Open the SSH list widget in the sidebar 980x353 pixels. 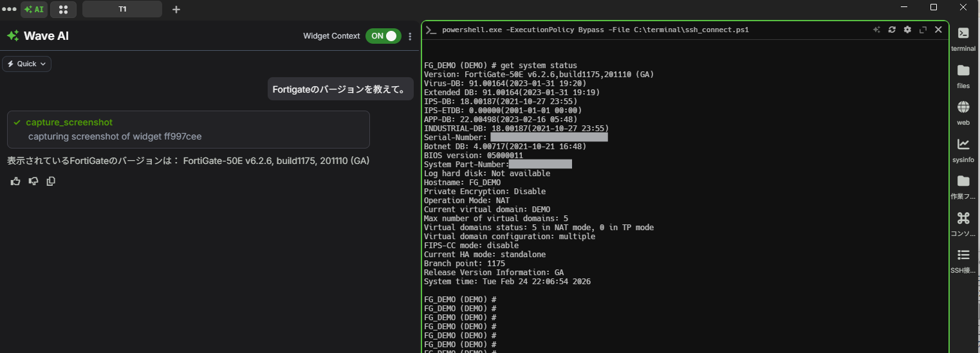point(963,259)
